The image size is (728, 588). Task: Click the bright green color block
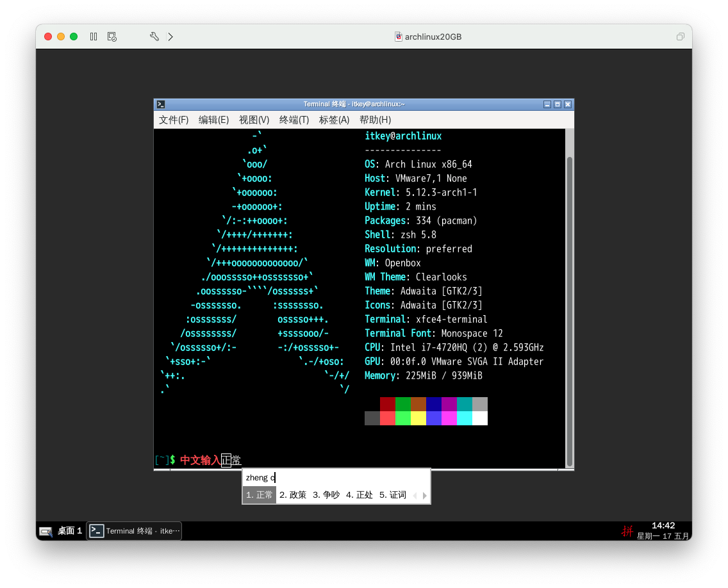point(403,418)
